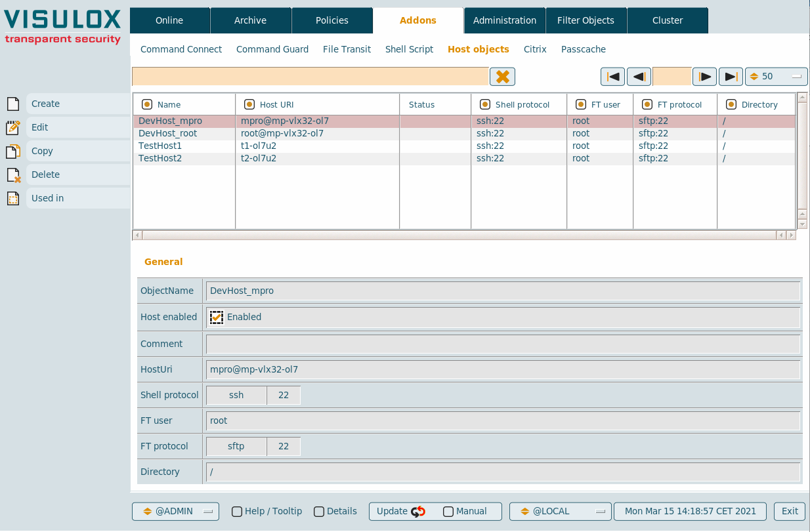
Task: Jump to first page of results
Action: pos(612,77)
